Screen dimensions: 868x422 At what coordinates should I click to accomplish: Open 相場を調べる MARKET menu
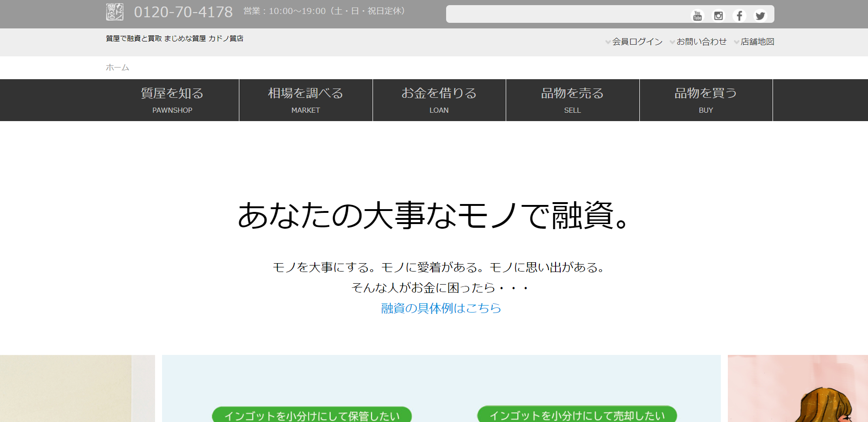[x=306, y=100]
